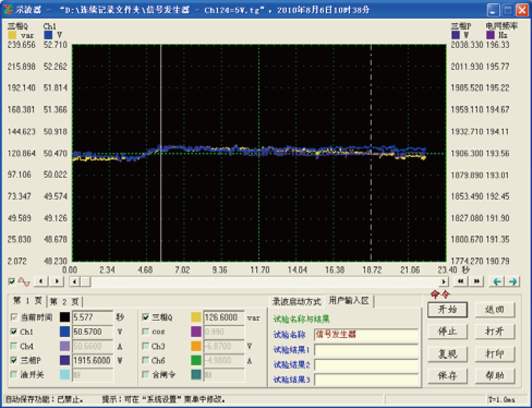Click the recorder app icon in the title bar
The width and height of the screenshot is (532, 408).
[x=8, y=9]
